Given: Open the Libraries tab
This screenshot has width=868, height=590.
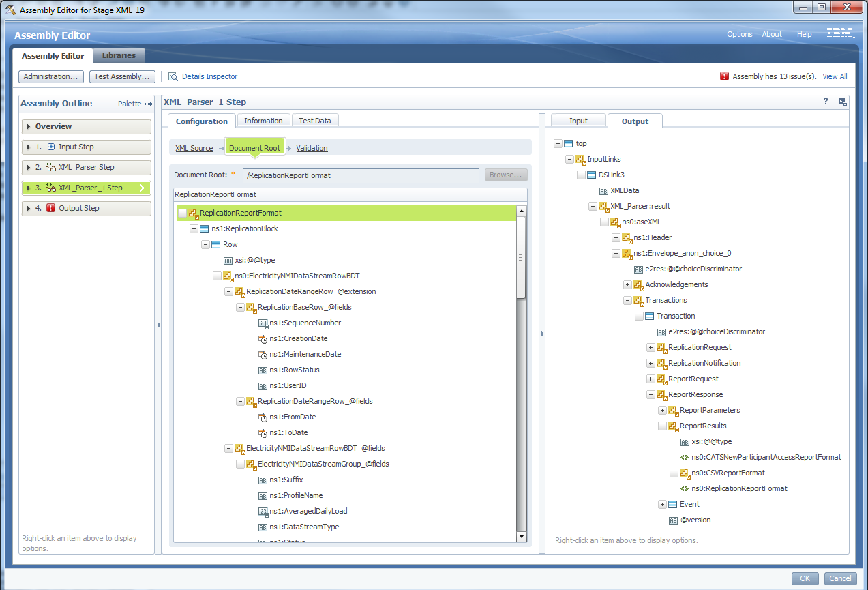Looking at the screenshot, I should [x=119, y=55].
